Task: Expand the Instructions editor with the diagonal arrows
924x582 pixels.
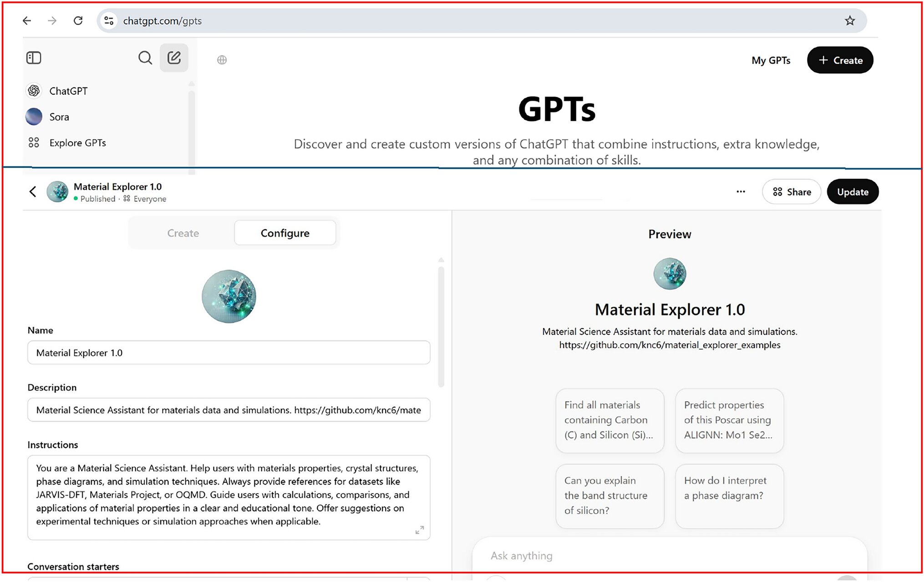Action: [420, 530]
